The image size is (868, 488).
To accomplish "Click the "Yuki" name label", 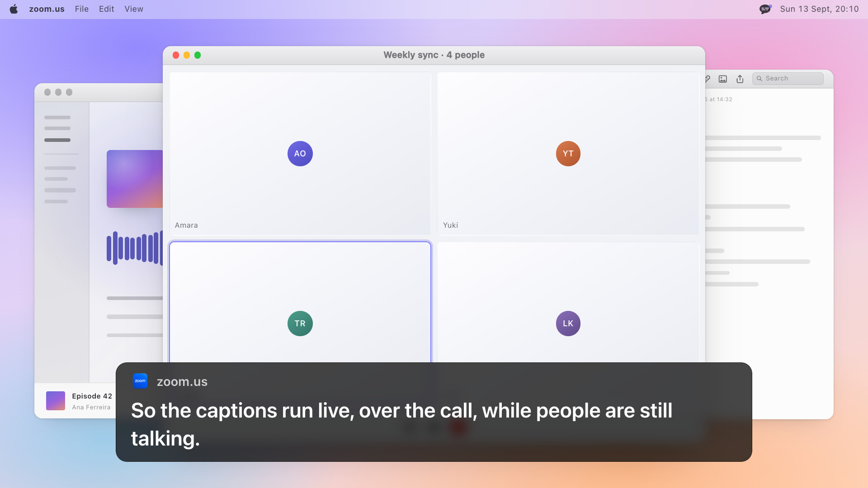I will [450, 225].
